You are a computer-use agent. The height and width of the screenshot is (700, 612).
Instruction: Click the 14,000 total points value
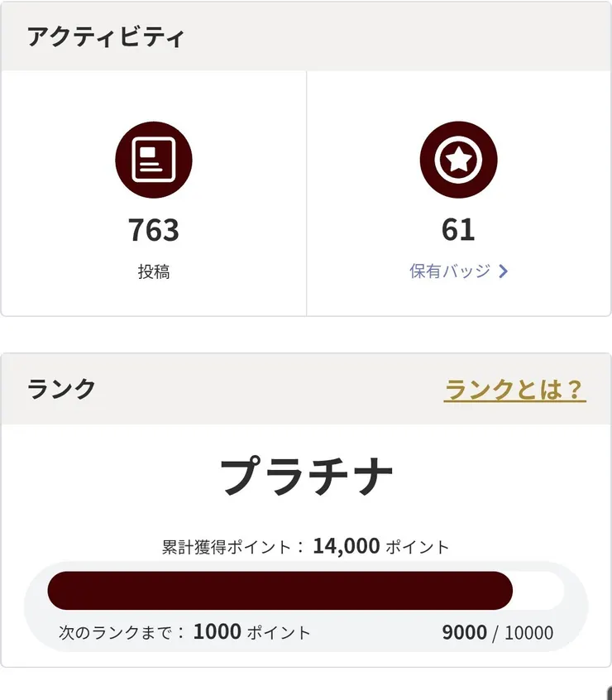347,546
